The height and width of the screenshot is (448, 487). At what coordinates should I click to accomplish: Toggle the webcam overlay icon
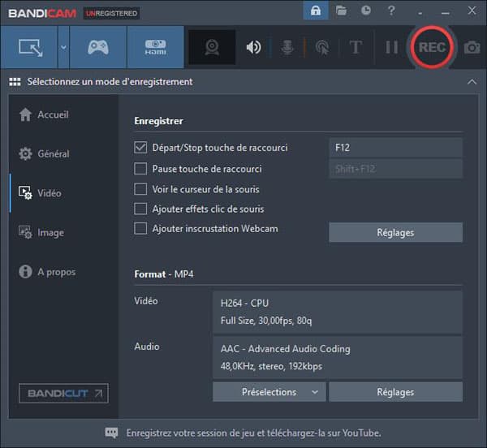point(212,47)
